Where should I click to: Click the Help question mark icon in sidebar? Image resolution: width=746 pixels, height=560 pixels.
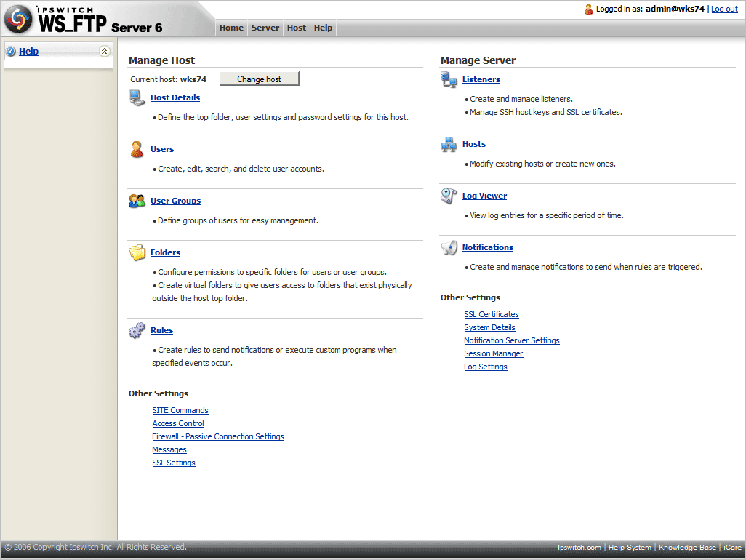click(11, 52)
